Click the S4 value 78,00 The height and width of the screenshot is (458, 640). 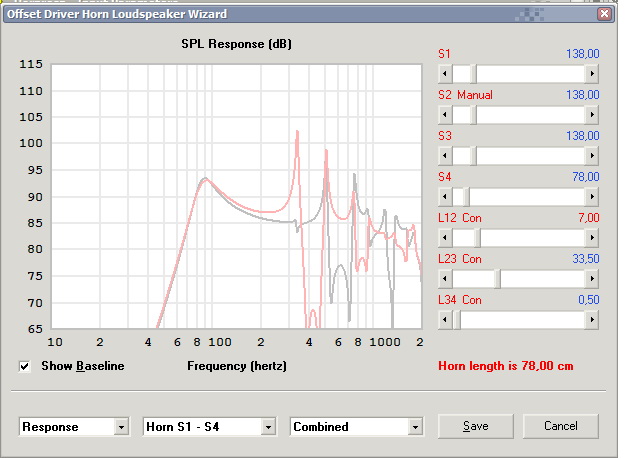tap(586, 177)
